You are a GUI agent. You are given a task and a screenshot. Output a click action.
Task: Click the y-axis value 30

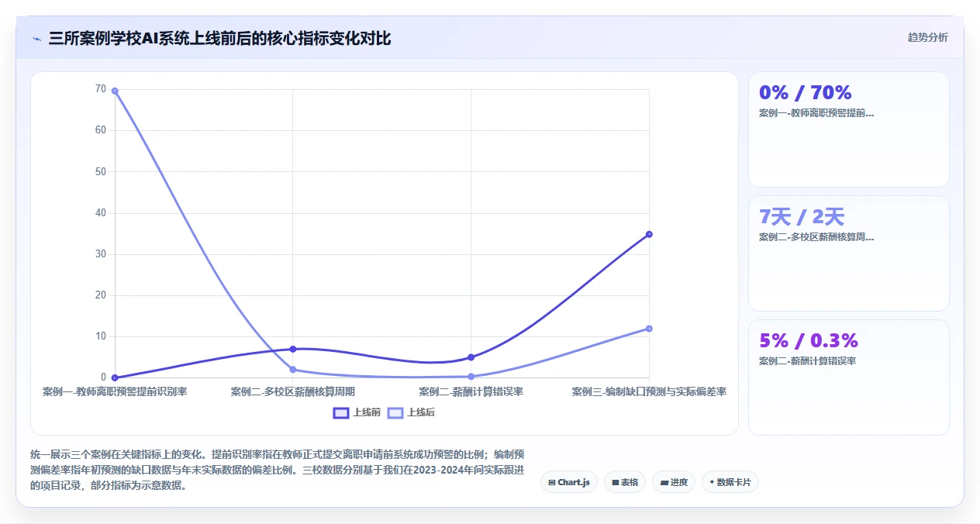pyautogui.click(x=101, y=254)
